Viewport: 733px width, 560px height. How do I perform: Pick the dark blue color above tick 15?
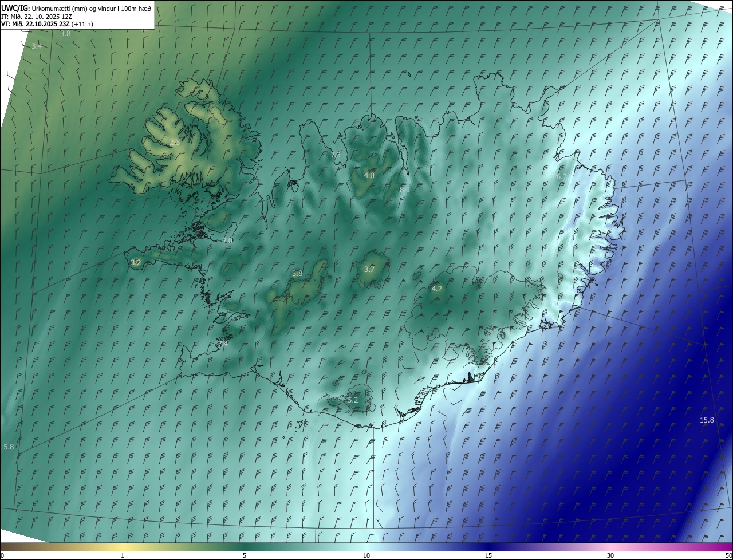(488, 547)
